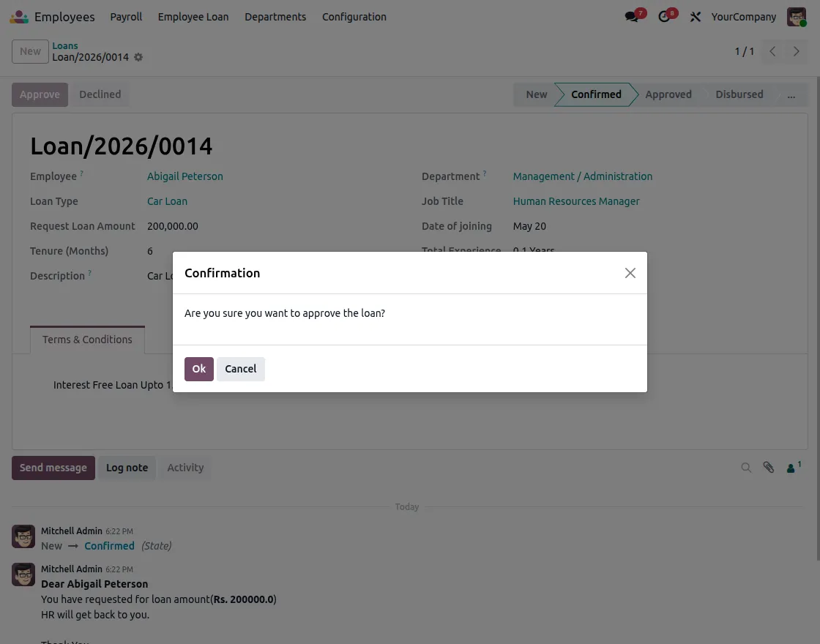The height and width of the screenshot is (644, 820).
Task: Click the Employee field help question mark
Action: (81, 173)
